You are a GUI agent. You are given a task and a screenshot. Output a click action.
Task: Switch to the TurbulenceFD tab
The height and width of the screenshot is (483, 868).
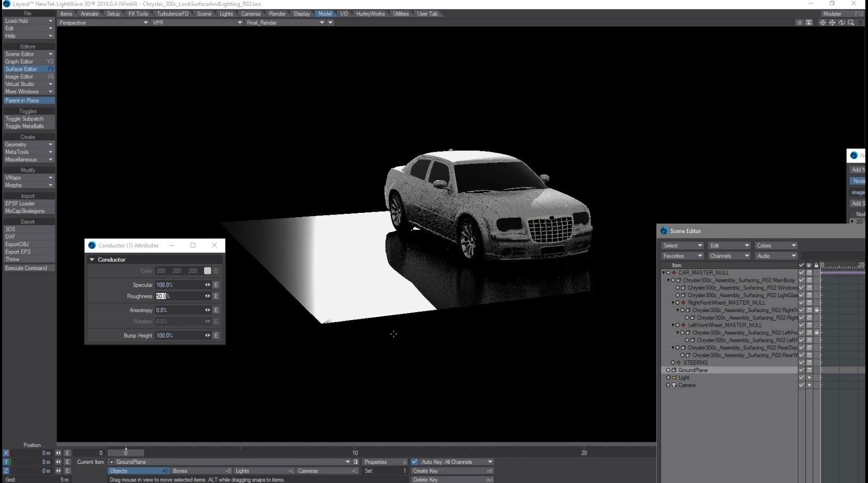point(172,14)
